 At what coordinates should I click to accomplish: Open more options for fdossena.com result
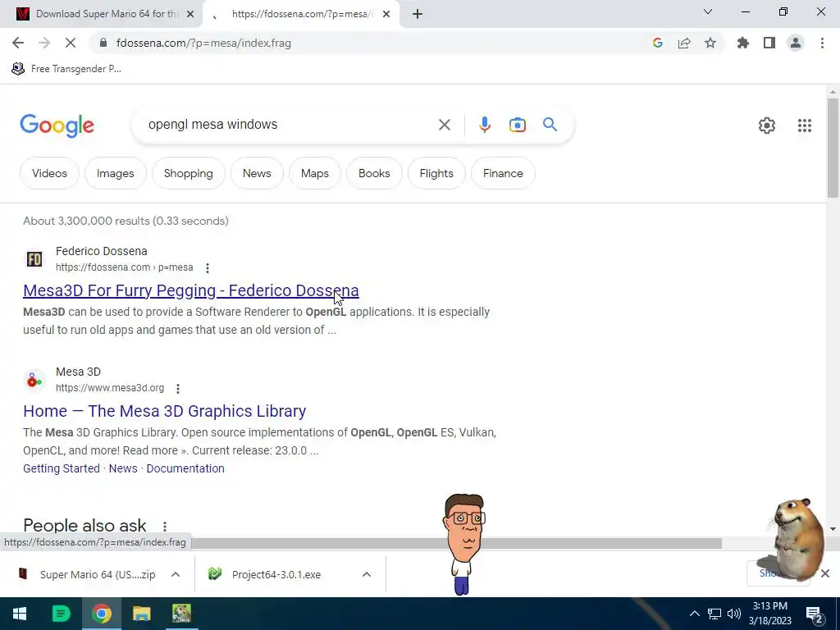(208, 268)
